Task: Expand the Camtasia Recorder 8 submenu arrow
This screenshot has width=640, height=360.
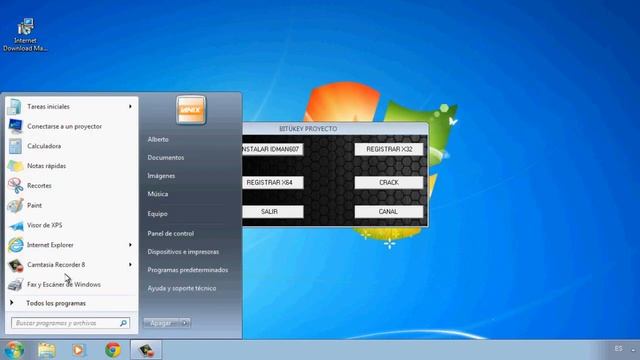Action: click(130, 264)
